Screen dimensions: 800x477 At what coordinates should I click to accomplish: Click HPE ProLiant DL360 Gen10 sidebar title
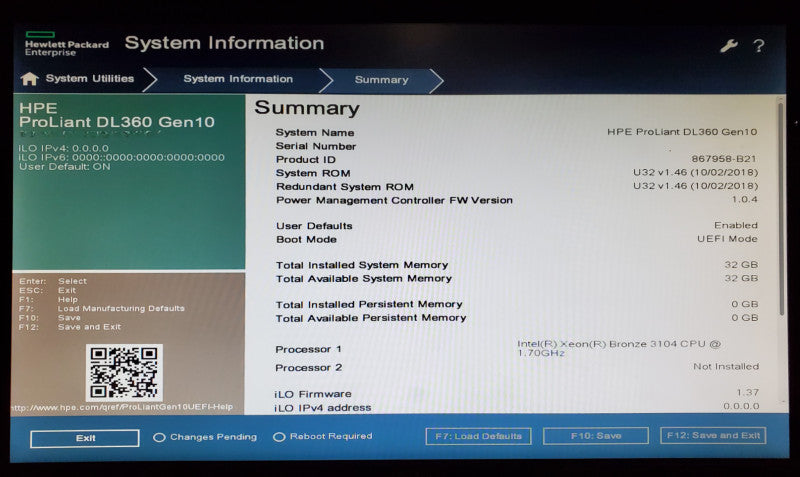(117, 115)
